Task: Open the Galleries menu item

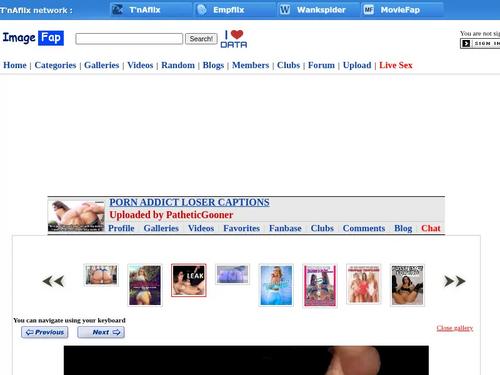Action: coord(102,65)
